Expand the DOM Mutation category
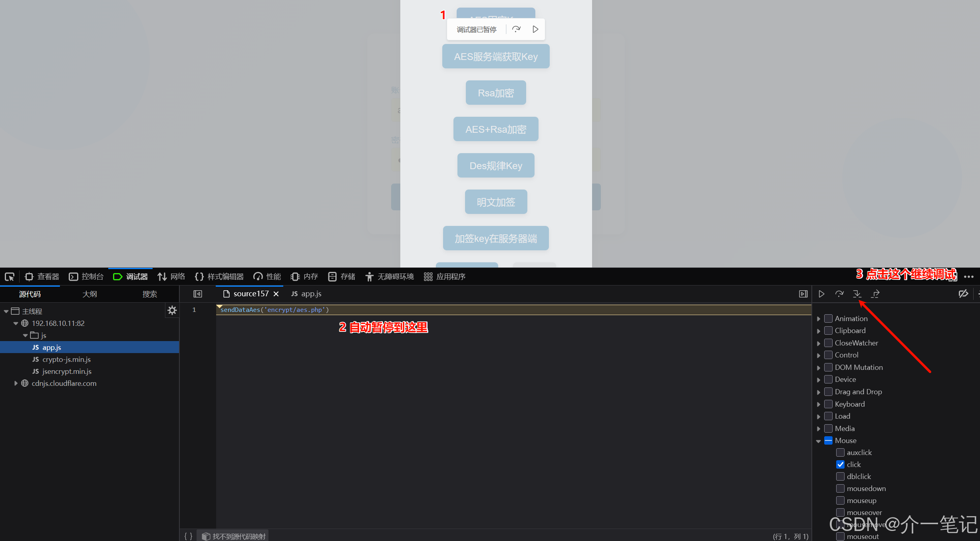Screen dimensions: 980x541 coord(818,368)
